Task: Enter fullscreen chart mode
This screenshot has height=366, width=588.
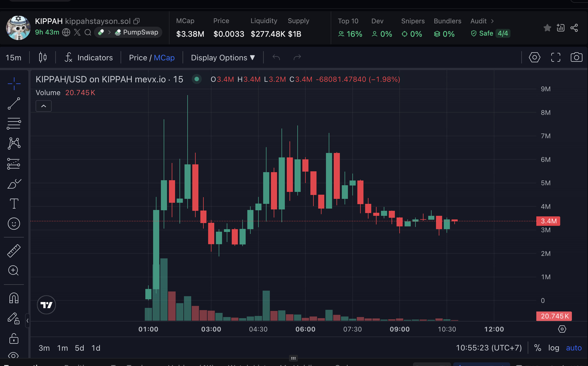Action: (556, 57)
